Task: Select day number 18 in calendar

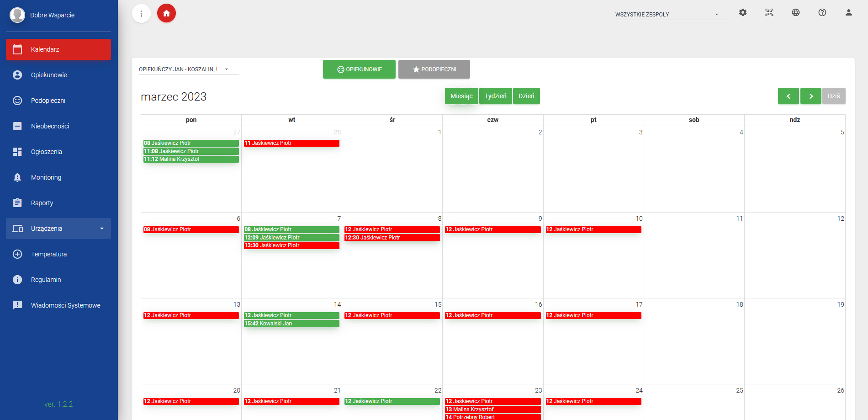Action: pos(740,304)
